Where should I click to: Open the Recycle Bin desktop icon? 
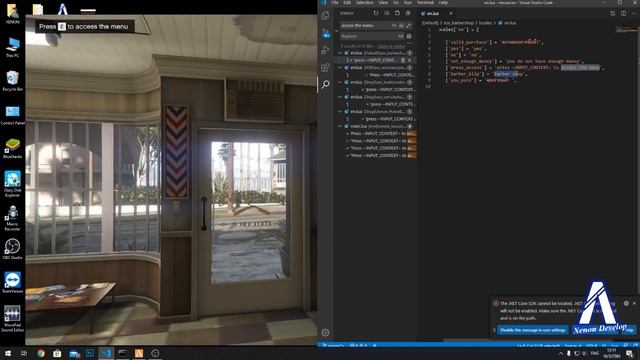pos(13,81)
